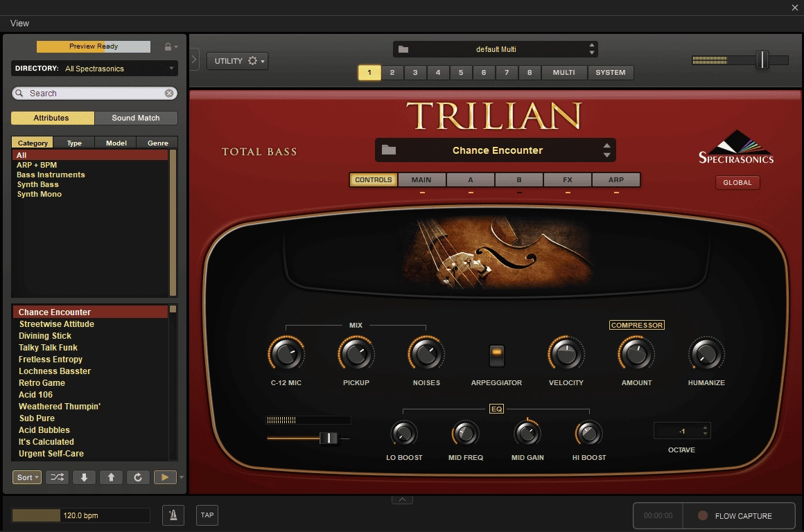The width and height of the screenshot is (804, 532).
Task: Click the HI BOOST knob
Action: (x=588, y=434)
